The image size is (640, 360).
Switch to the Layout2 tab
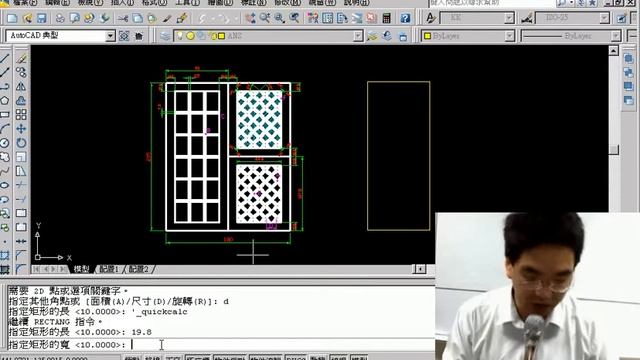pyautogui.click(x=139, y=269)
